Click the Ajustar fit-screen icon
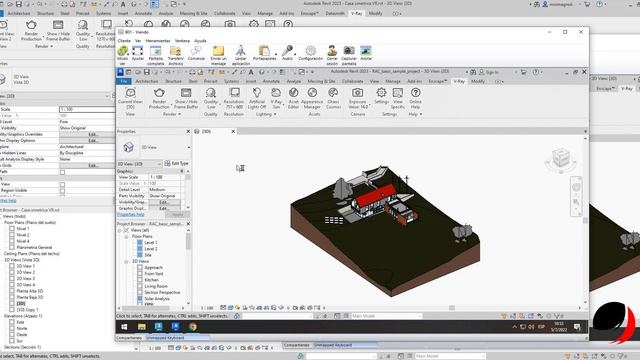Viewport: 640px width, 360px height. point(138,51)
